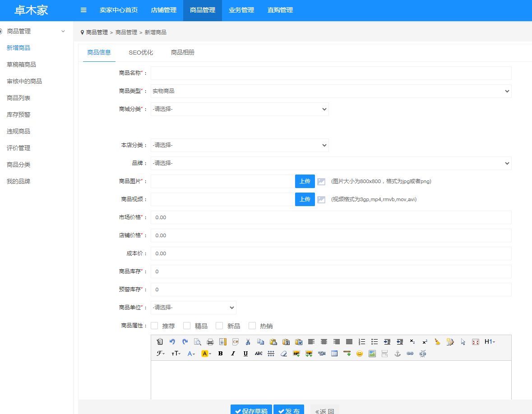This screenshot has height=414, width=532.
Task: Tick the 热销 checkbox
Action: point(252,326)
